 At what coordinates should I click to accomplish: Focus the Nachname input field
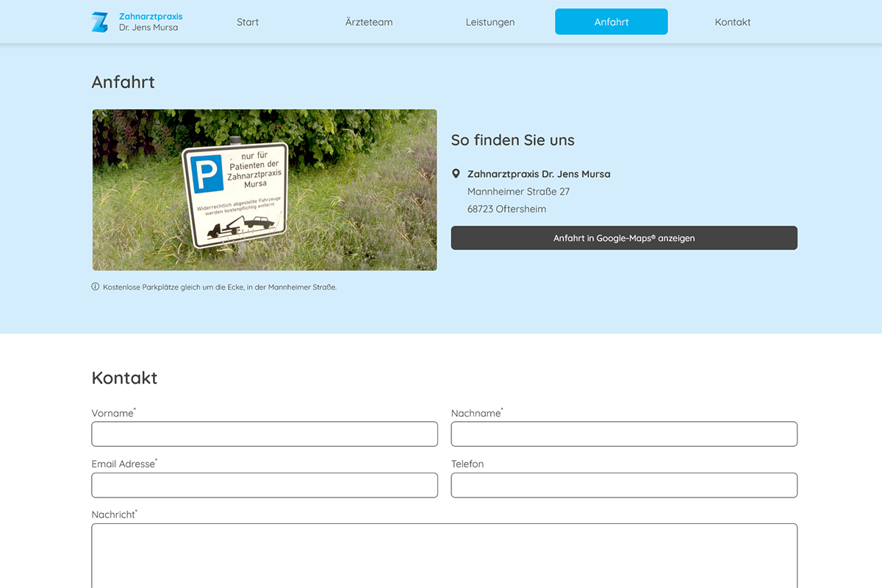point(624,434)
